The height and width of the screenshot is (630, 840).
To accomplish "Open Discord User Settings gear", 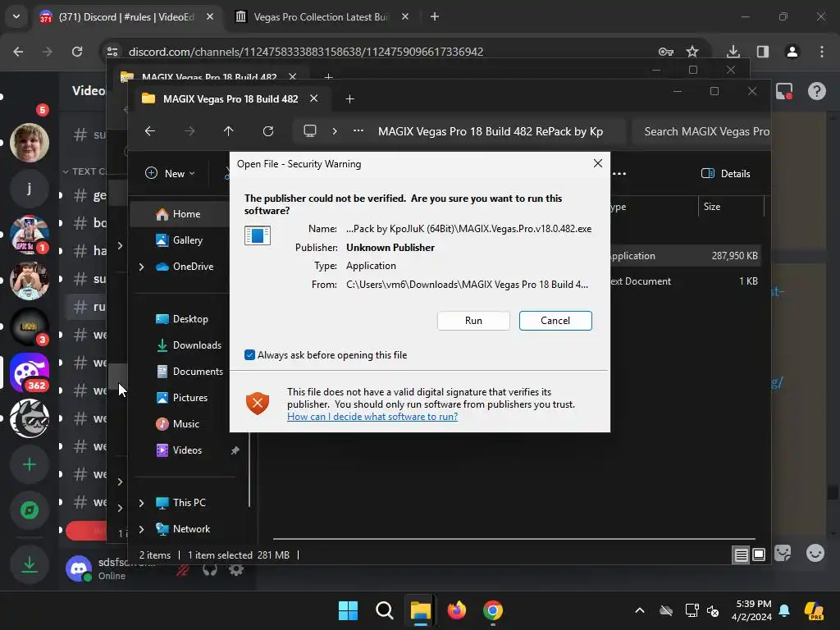I will pyautogui.click(x=235, y=569).
